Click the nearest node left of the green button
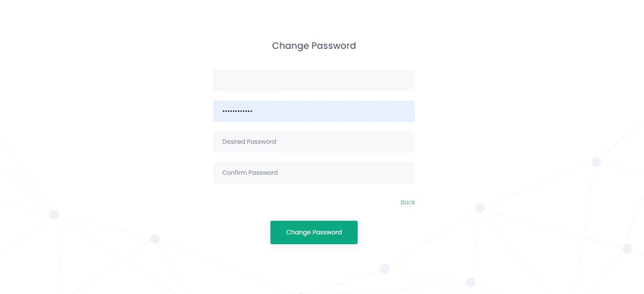 pos(155,239)
